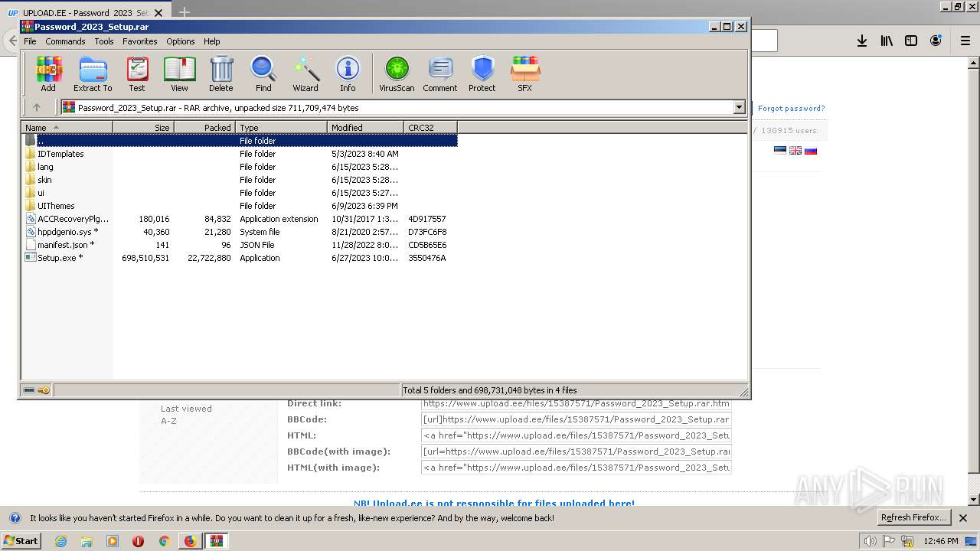Launch the Wizard wand tool
Screen dimensions: 980x551
pyautogui.click(x=305, y=74)
